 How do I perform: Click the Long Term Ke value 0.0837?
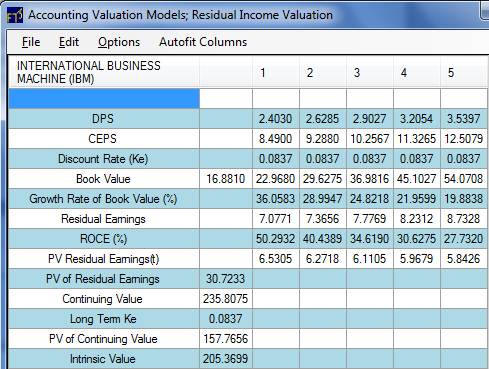(226, 319)
